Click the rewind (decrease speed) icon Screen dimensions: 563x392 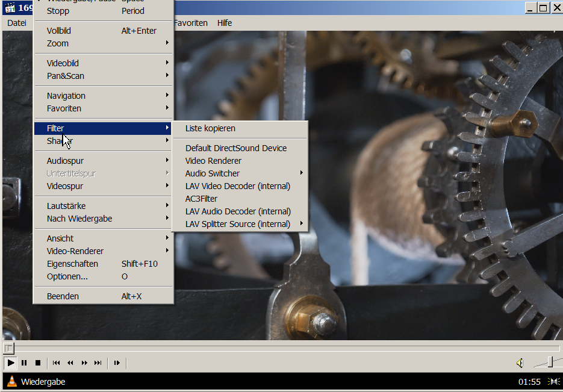tap(70, 363)
